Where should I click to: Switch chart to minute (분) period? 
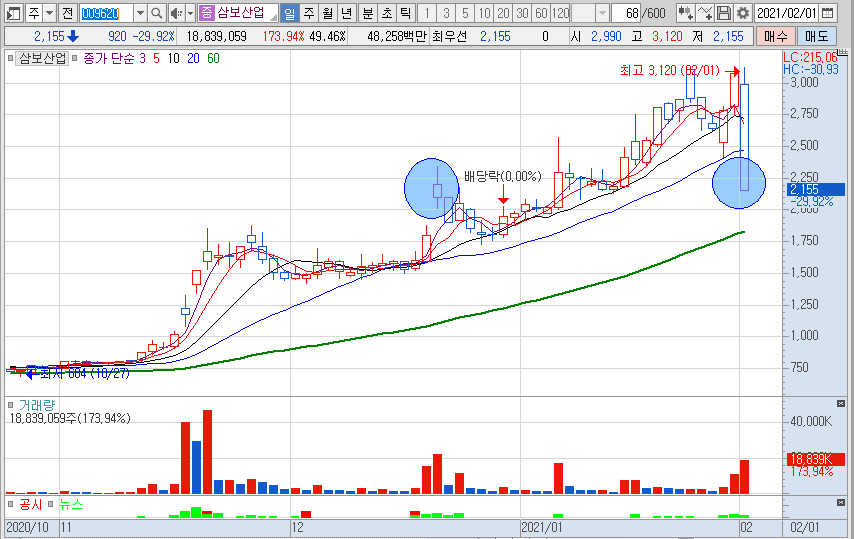tap(366, 13)
